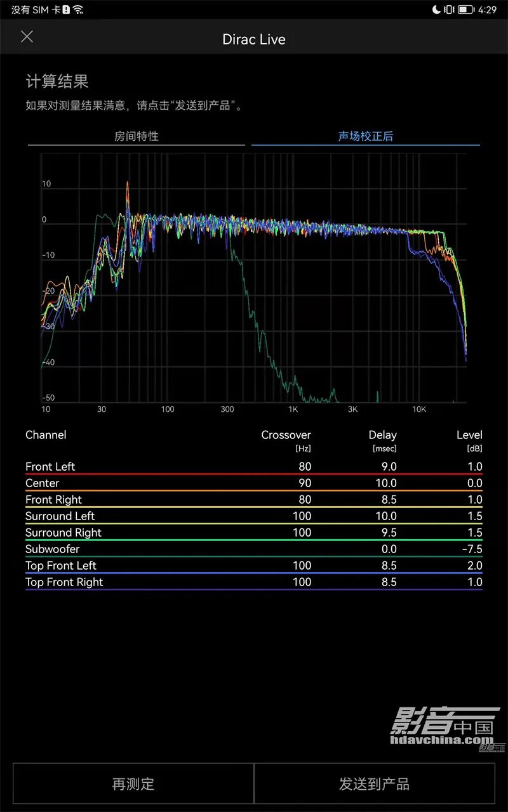Screen dimensions: 508x812
Task: Tap the Delay [msec] column header
Action: [382, 440]
